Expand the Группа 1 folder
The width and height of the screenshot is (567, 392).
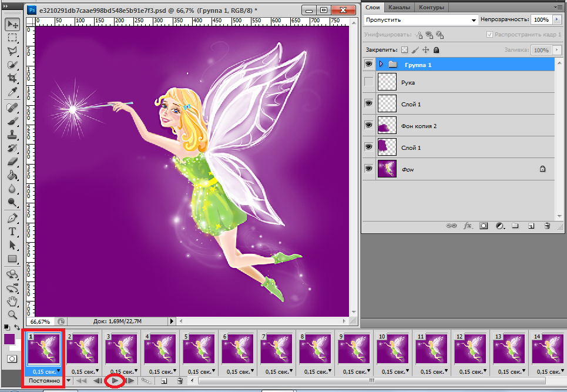pos(381,64)
